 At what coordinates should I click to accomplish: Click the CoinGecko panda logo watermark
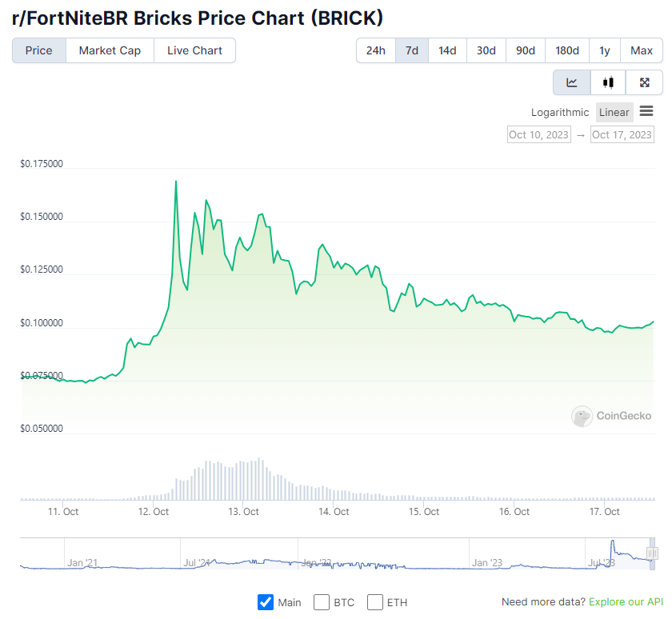pyautogui.click(x=582, y=416)
